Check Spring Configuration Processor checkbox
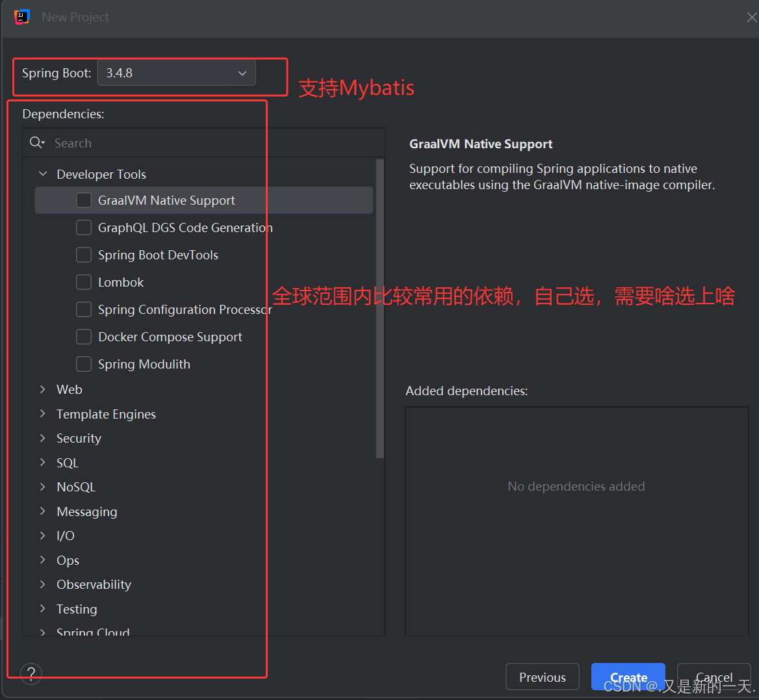The image size is (759, 700). [84, 309]
